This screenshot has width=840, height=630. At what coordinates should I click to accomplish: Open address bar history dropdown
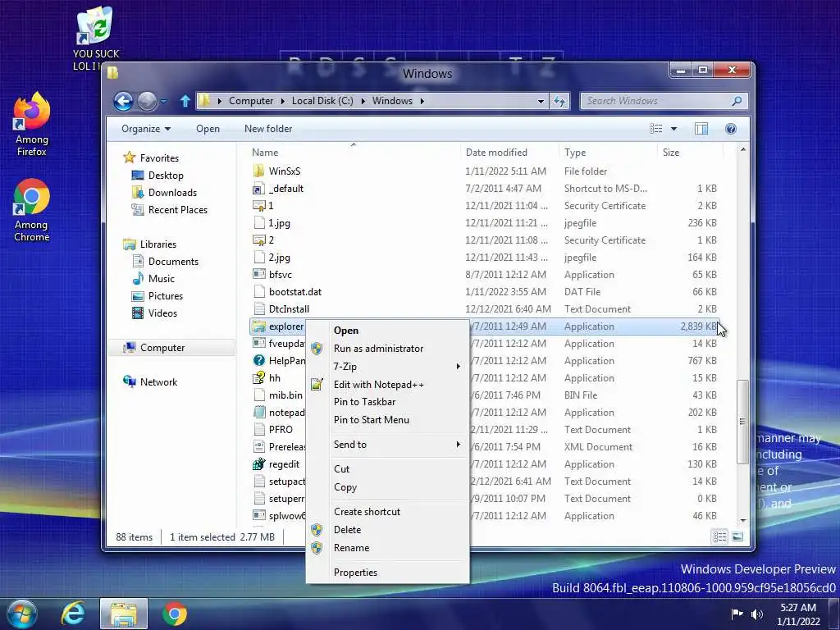point(541,101)
